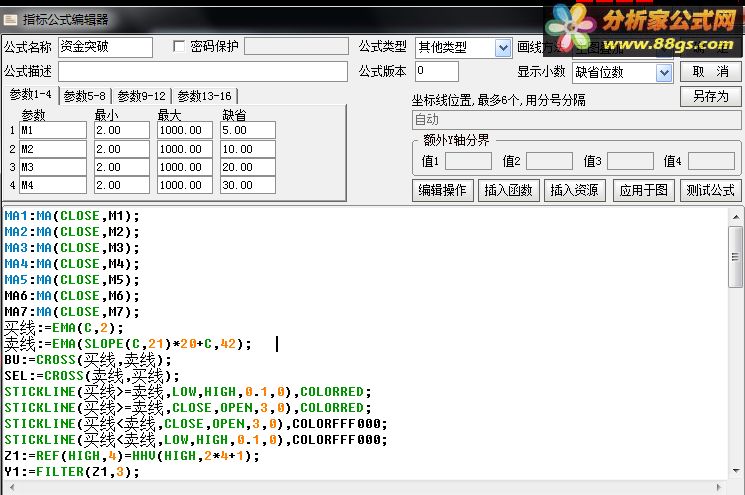Image resolution: width=745 pixels, height=495 pixels.
Task: Click the vertical scrollbar thumb of the code editor
Action: coord(735,257)
